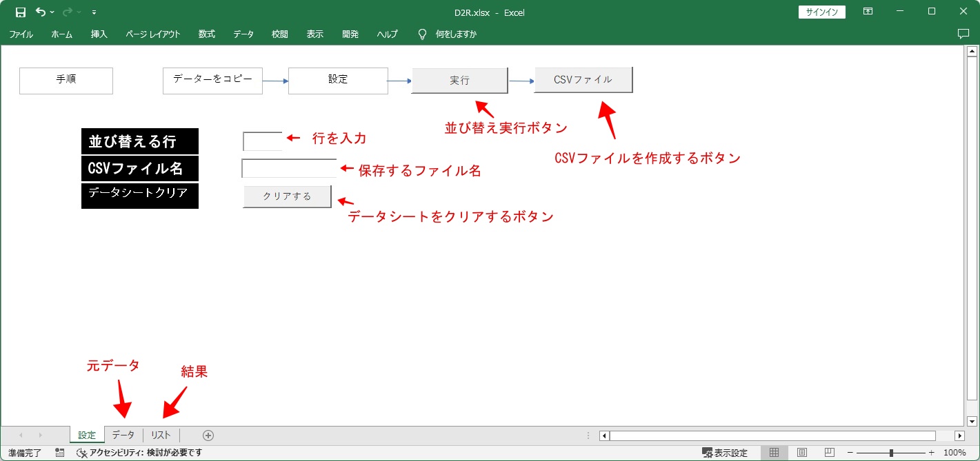980x461 pixels.
Task: Open the comments pane icon
Action: (963, 34)
